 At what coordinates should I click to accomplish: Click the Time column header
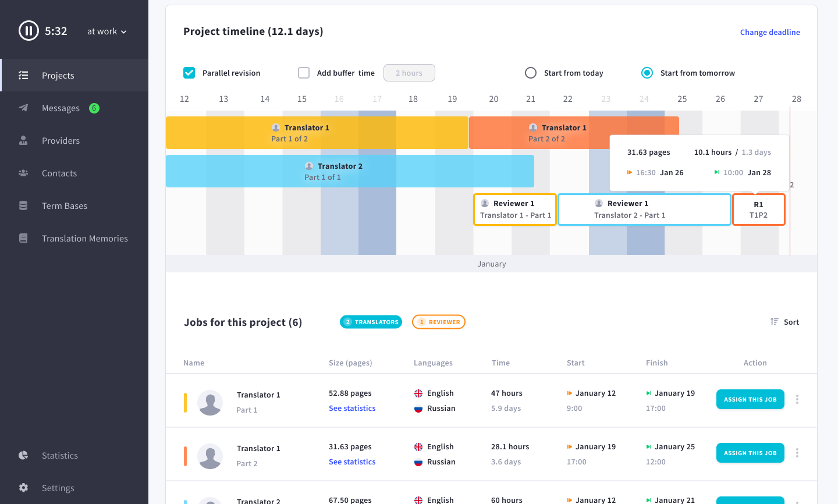(500, 363)
